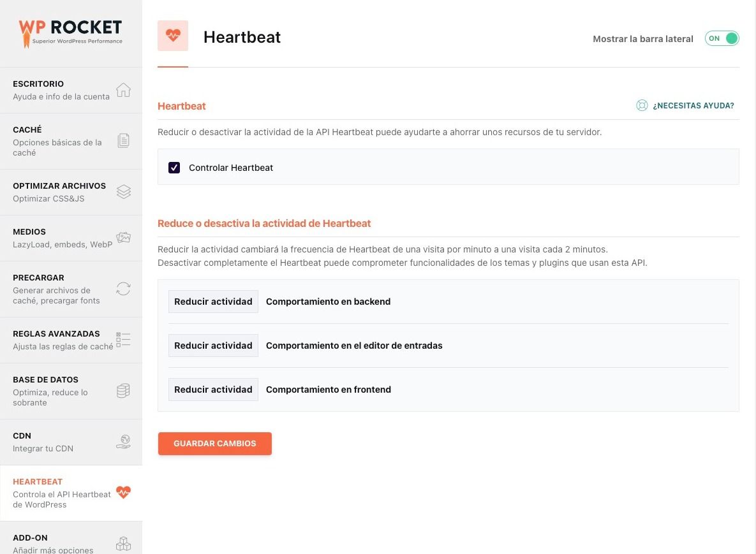Click the document icon beside Caché
This screenshot has height=554, width=756.
click(x=123, y=141)
